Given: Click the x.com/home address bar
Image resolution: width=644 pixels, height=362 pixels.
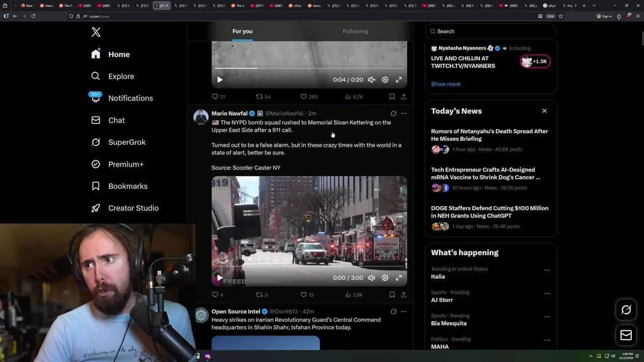Looking at the screenshot, I should pos(302,16).
